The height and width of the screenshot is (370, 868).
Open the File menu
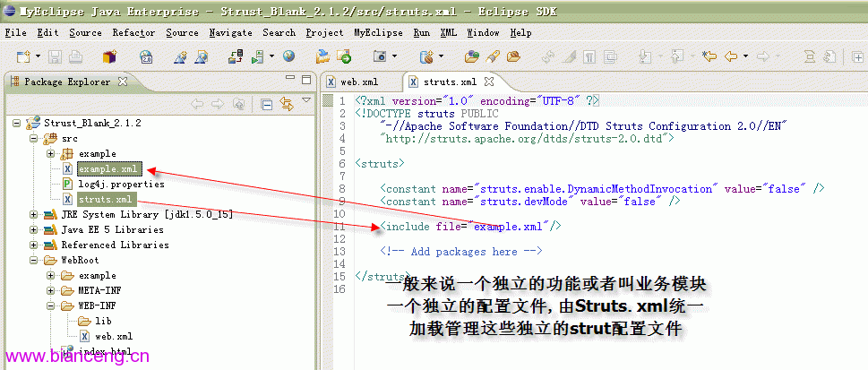coord(15,32)
